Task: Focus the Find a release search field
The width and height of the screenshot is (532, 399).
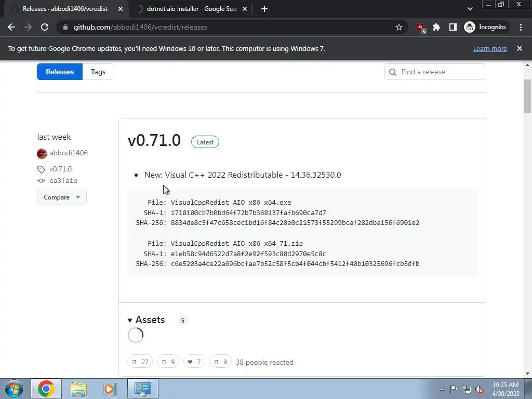Action: point(435,72)
